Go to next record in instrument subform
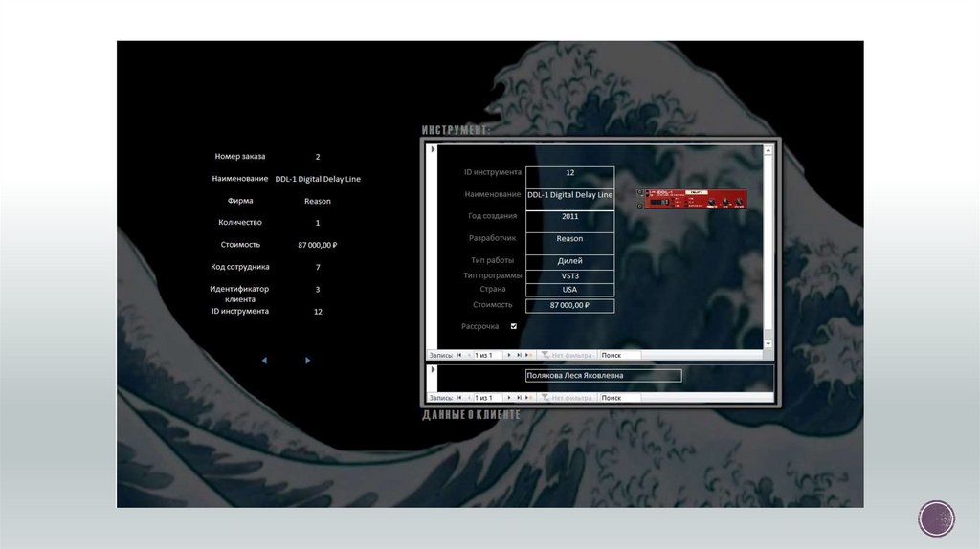The height and width of the screenshot is (549, 980). [x=509, y=356]
